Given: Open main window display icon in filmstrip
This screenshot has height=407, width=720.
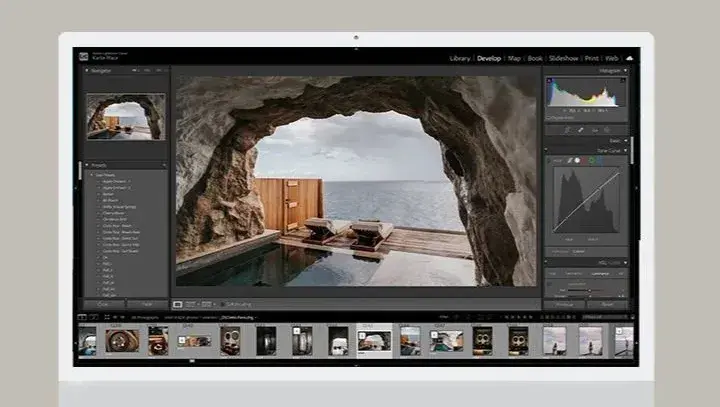Looking at the screenshot, I should pyautogui.click(x=82, y=317).
